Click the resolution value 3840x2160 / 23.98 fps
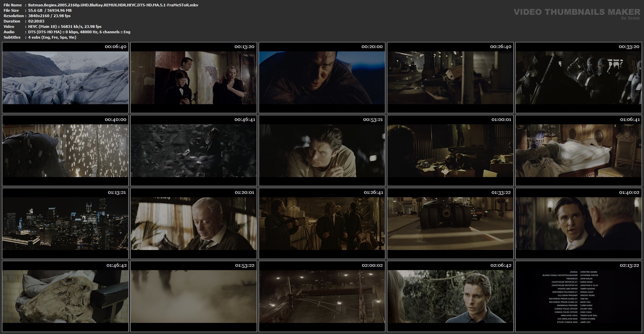 (49, 16)
